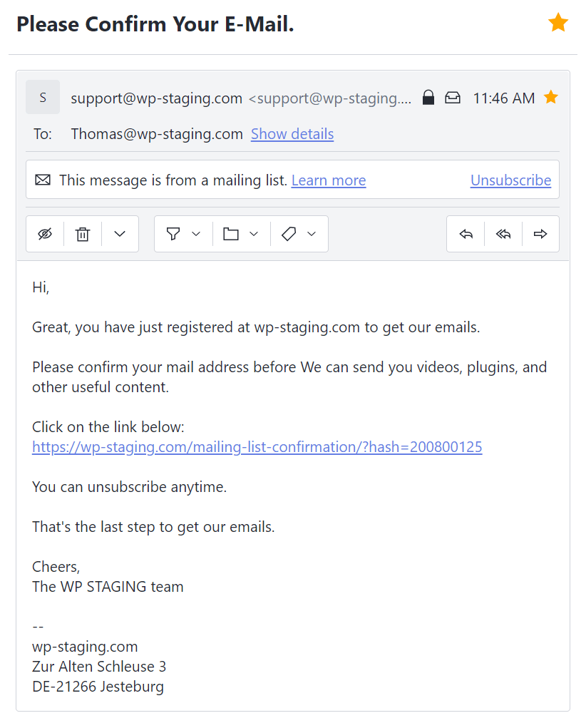The width and height of the screenshot is (586, 728).
Task: Click the inbox location icon
Action: [x=453, y=98]
